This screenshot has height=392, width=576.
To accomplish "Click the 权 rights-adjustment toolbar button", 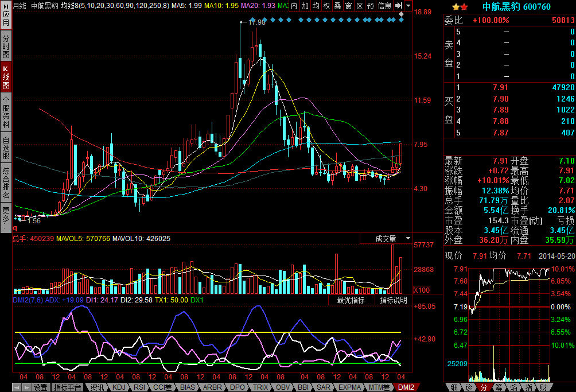I will 327,6.
